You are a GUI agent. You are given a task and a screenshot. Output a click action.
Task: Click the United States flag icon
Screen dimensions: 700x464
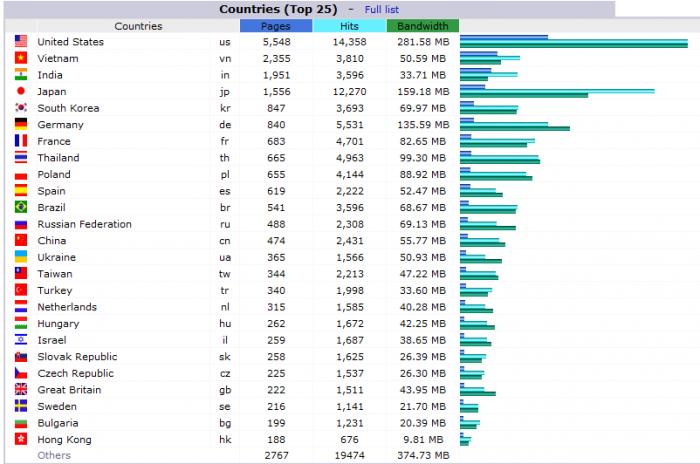point(21,41)
